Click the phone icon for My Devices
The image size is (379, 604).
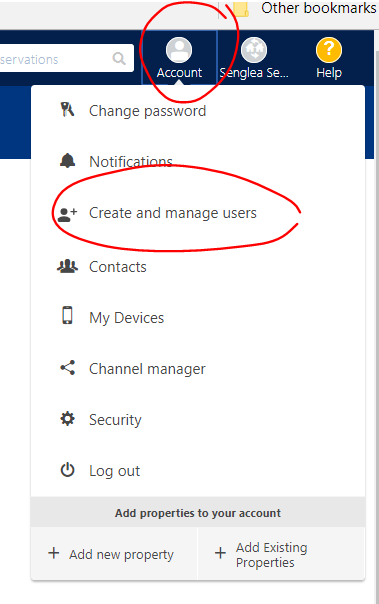[67, 315]
